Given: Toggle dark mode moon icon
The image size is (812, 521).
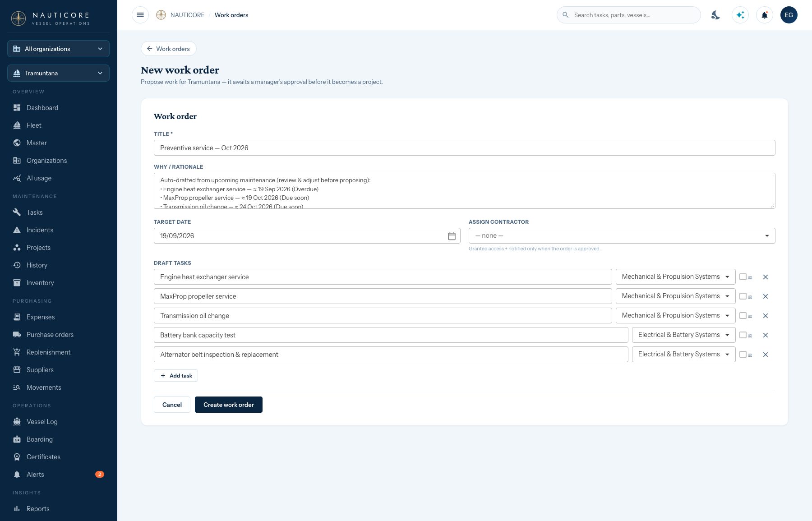Looking at the screenshot, I should click(715, 15).
